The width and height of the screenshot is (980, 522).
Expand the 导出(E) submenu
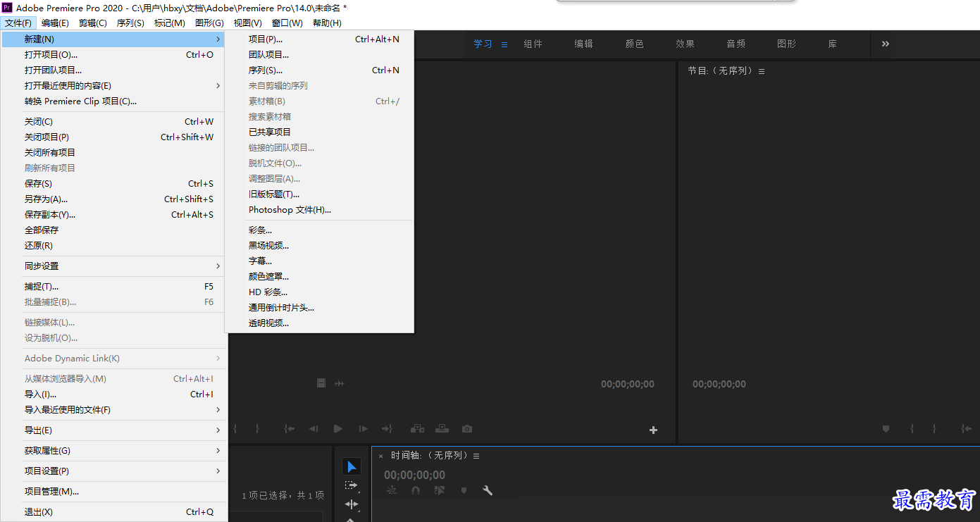point(116,430)
